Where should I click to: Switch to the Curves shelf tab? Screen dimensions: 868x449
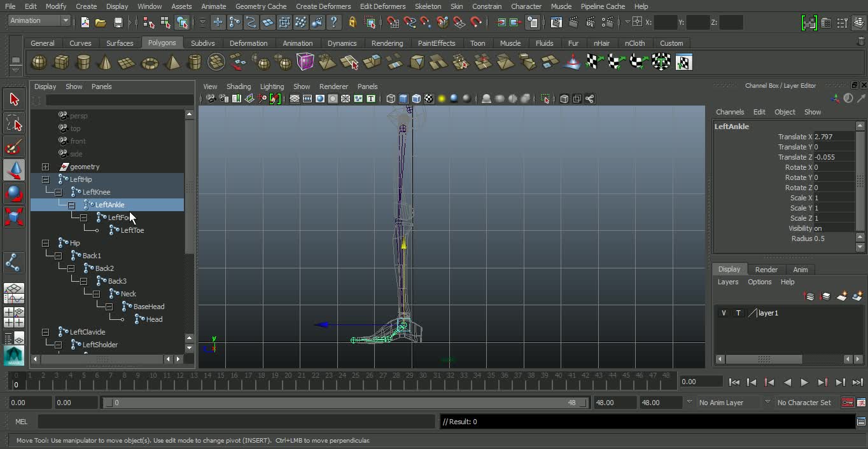[80, 43]
